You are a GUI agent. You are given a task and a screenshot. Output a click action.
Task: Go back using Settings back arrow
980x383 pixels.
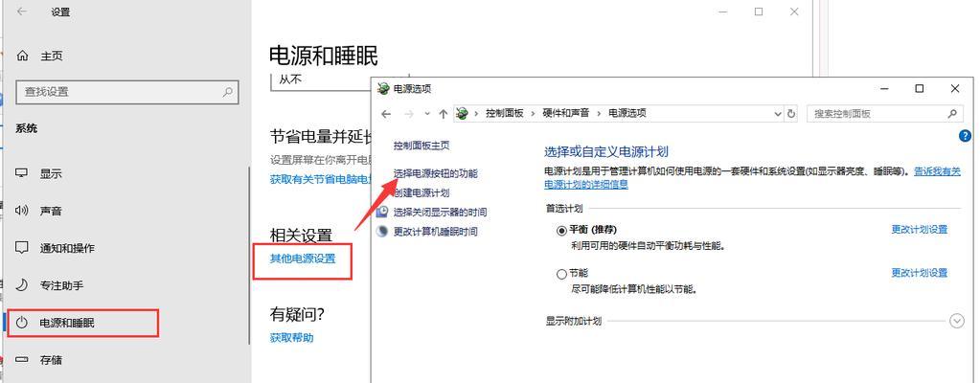coord(22,11)
